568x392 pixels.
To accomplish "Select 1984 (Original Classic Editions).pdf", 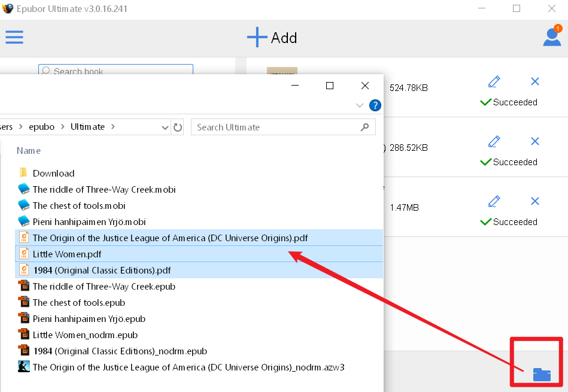I will click(x=199, y=271).
